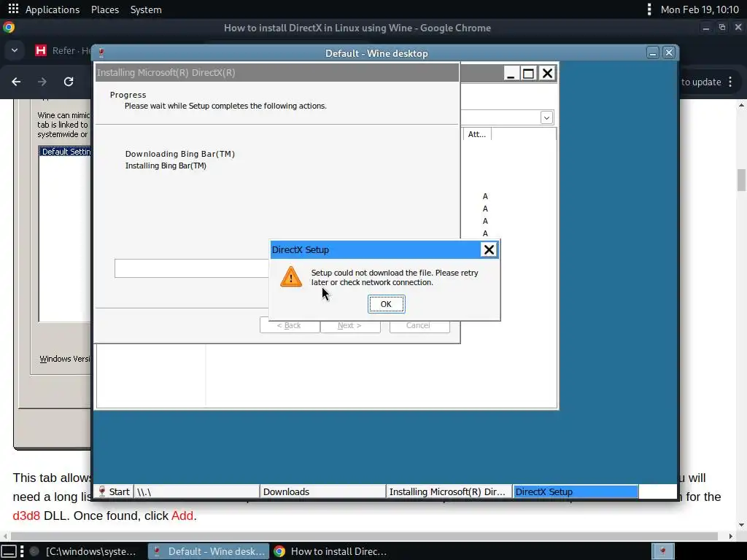This screenshot has width=747, height=560.
Task: Click the Downloading Bing Bar(TM) text
Action: click(180, 154)
